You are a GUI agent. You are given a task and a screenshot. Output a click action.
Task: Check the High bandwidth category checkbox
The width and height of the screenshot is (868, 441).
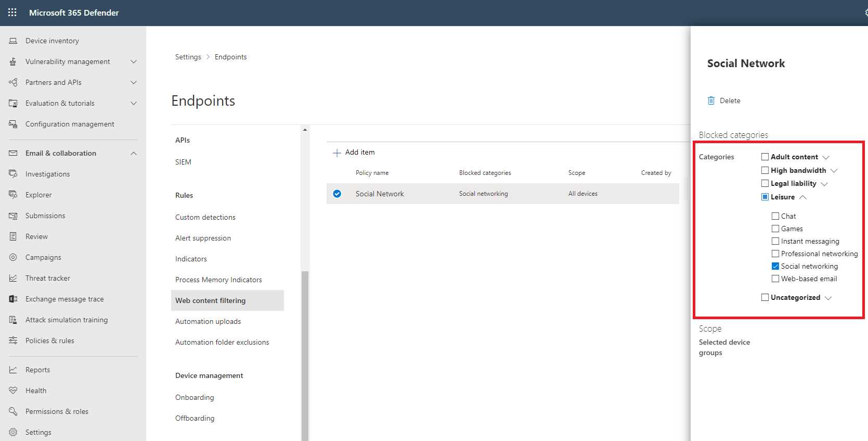(x=765, y=170)
